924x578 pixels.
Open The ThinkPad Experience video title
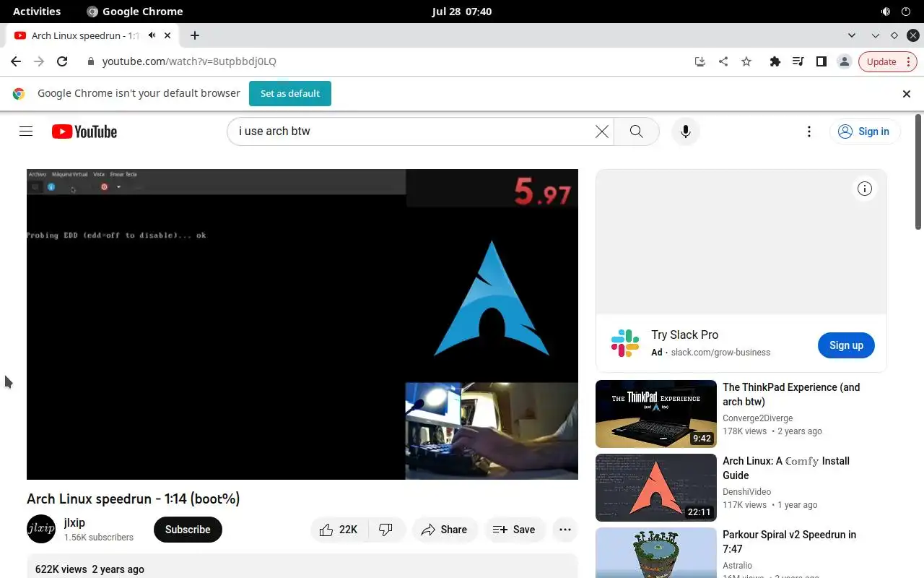791,394
